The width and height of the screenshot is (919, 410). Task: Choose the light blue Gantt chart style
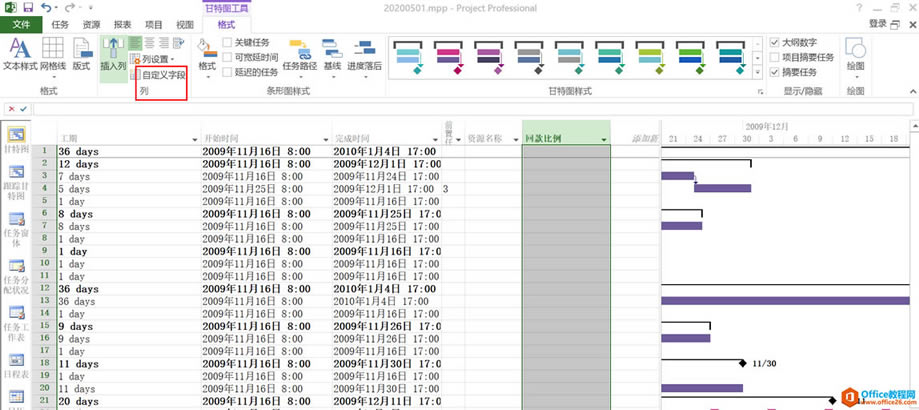[408, 57]
